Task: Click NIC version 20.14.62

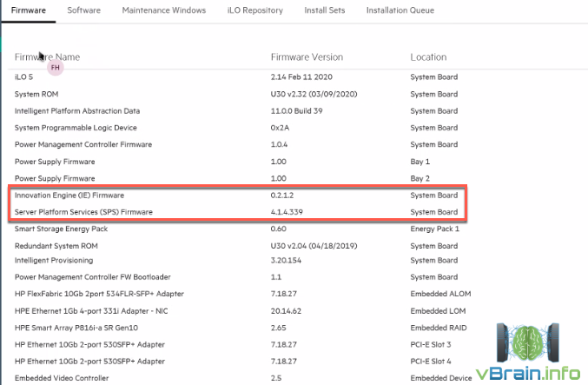Action: tap(286, 311)
